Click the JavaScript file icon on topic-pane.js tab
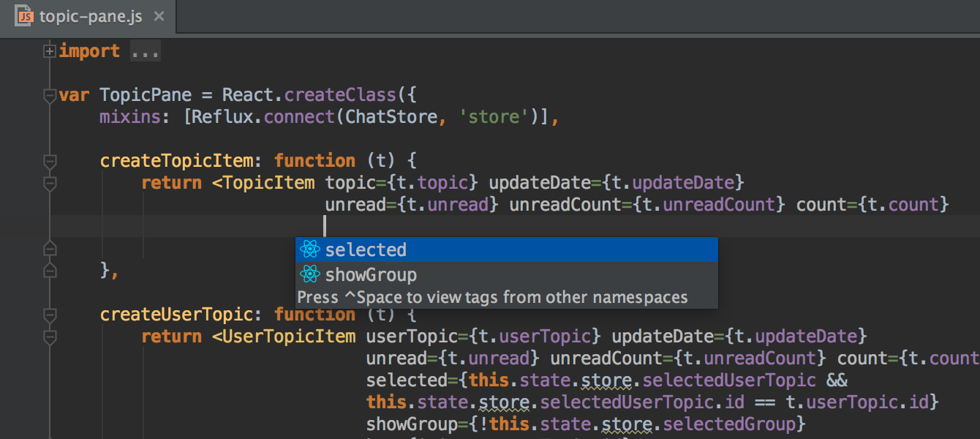The width and height of the screenshot is (980, 439). (24, 15)
